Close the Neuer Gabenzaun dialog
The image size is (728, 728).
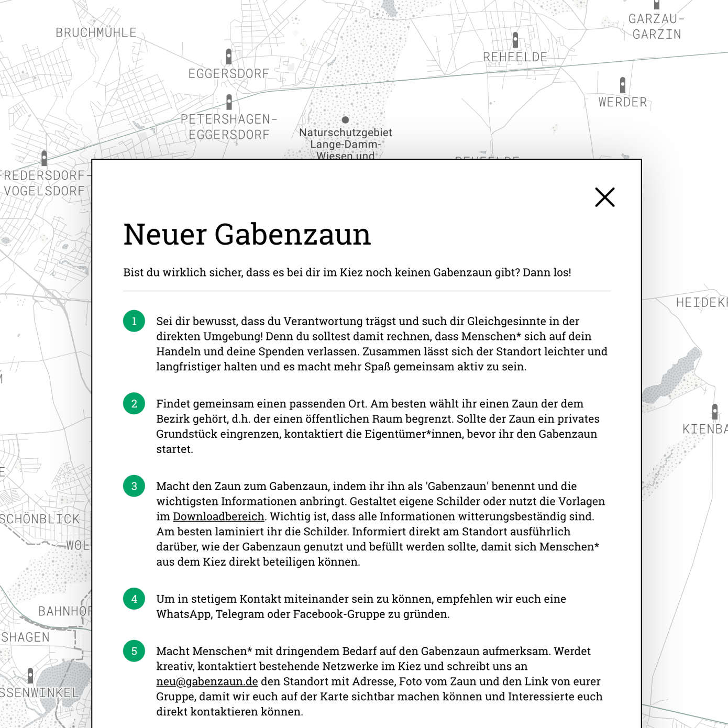[605, 197]
